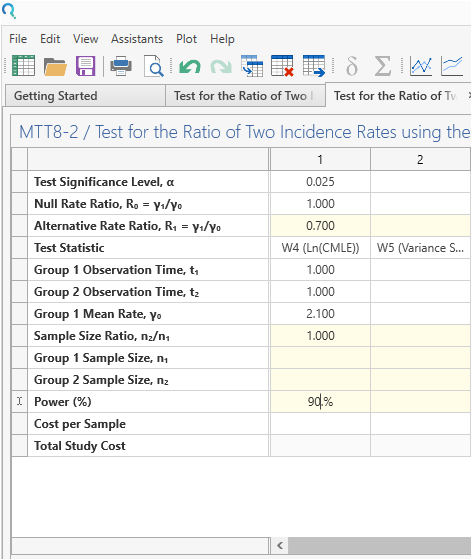The width and height of the screenshot is (472, 560).
Task: Open the Assistants menu
Action: (137, 39)
